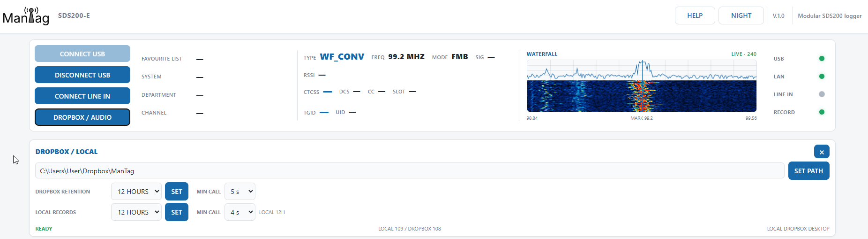Click the RSSI label
Viewport: 868px width, 239px height.
(x=309, y=75)
